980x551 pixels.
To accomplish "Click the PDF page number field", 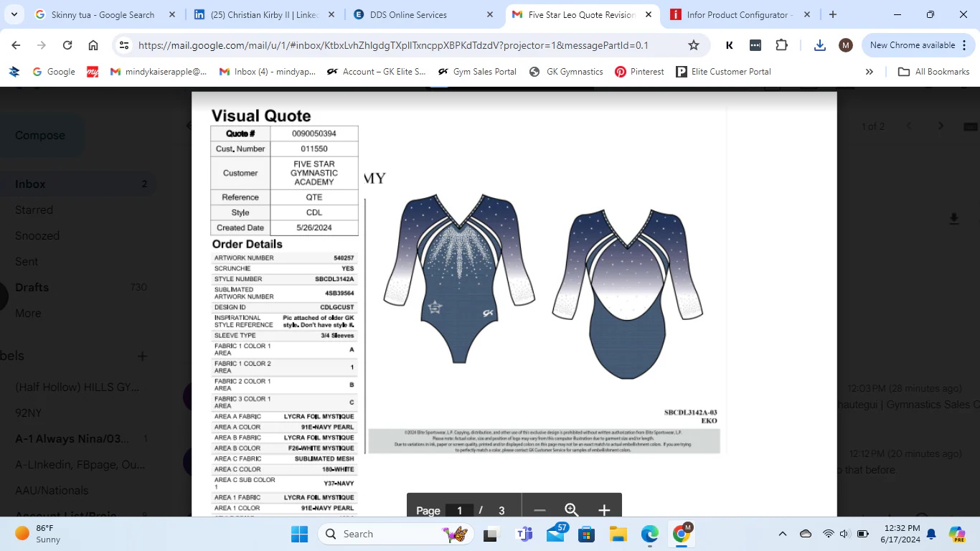I will pyautogui.click(x=459, y=511).
